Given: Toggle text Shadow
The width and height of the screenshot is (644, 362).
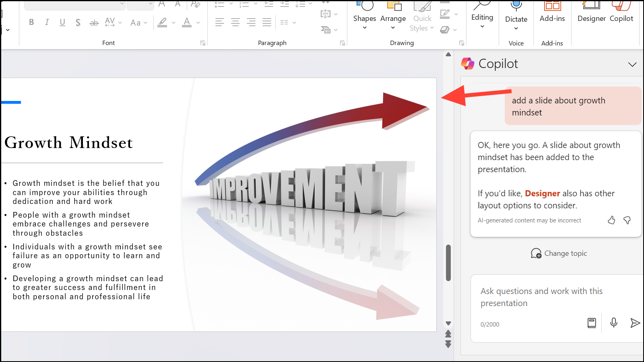Looking at the screenshot, I should tap(78, 23).
